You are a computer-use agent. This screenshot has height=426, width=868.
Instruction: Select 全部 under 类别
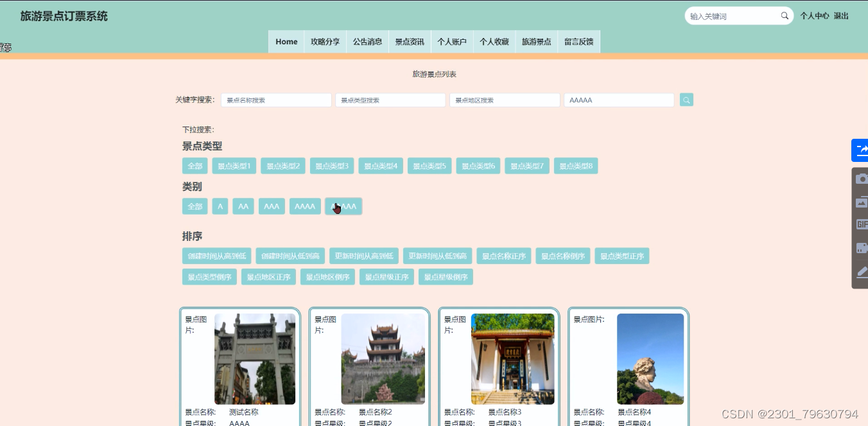(x=195, y=206)
